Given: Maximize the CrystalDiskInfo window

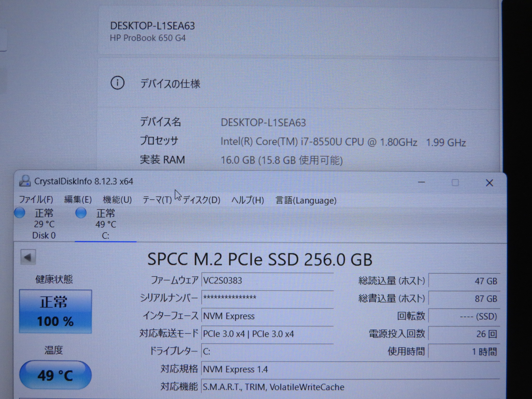Looking at the screenshot, I should (455, 183).
